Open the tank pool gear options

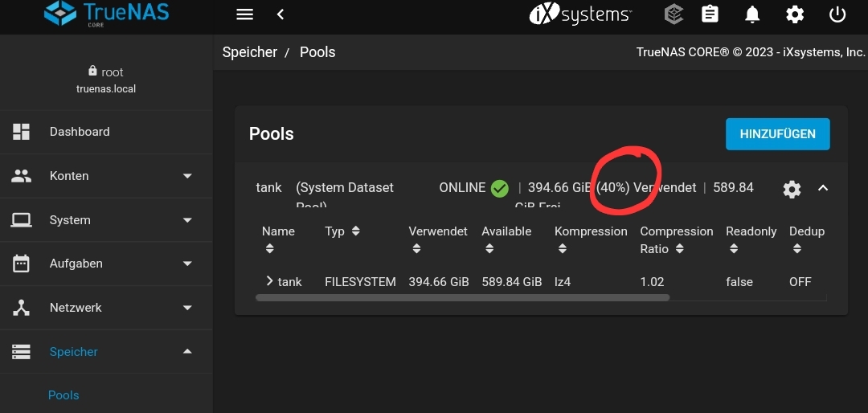pyautogui.click(x=792, y=189)
